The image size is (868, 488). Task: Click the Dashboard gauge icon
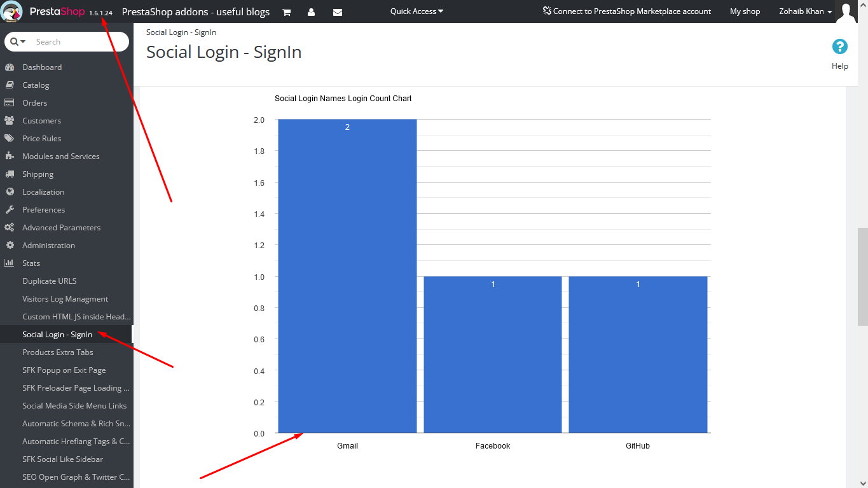(10, 67)
